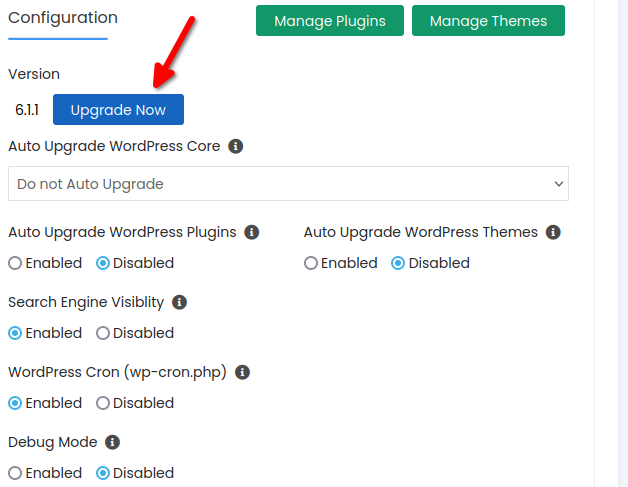The image size is (628, 487).
Task: Show info for Auto Upgrade WordPress Core
Action: click(236, 146)
